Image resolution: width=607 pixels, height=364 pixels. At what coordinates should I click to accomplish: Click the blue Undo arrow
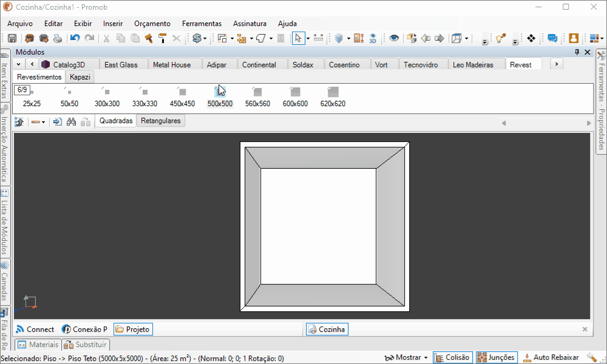coord(75,38)
